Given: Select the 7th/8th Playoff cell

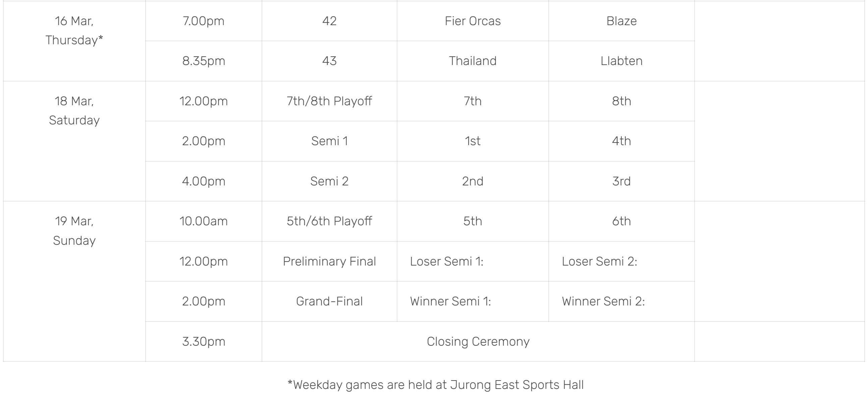Looking at the screenshot, I should tap(329, 101).
